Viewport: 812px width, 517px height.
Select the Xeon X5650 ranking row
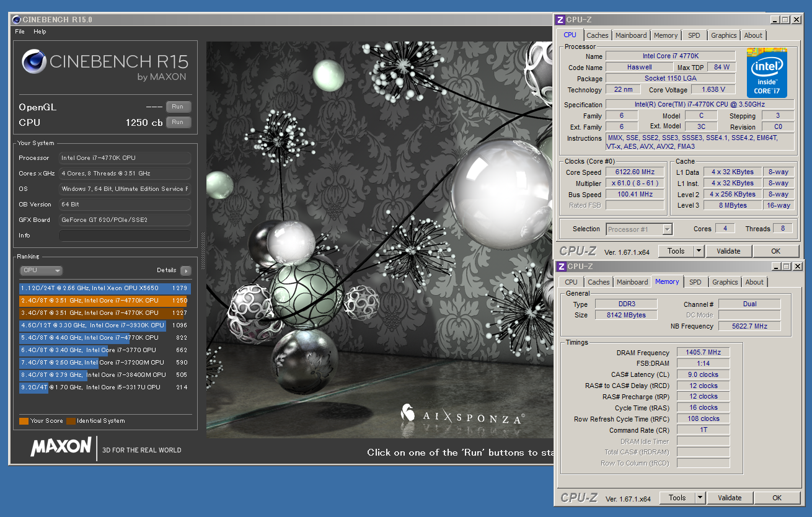click(x=105, y=288)
